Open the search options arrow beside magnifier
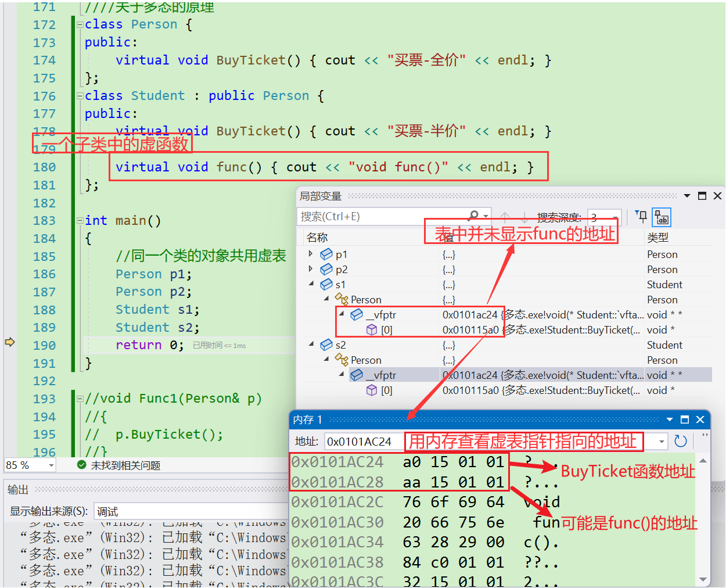 [486, 217]
